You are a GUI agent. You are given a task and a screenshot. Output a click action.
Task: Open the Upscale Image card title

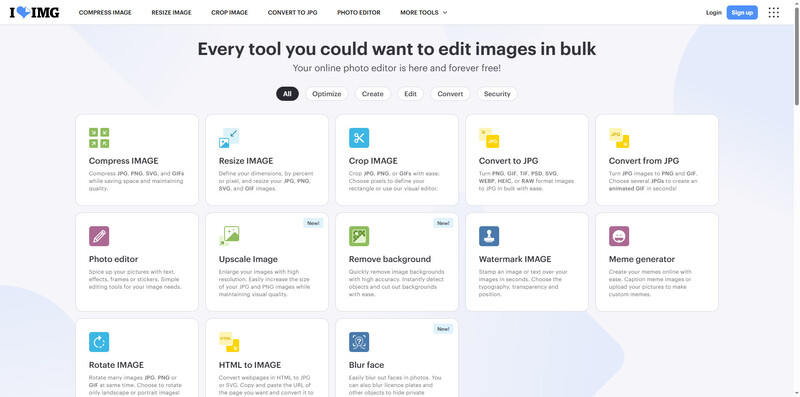pyautogui.click(x=248, y=259)
